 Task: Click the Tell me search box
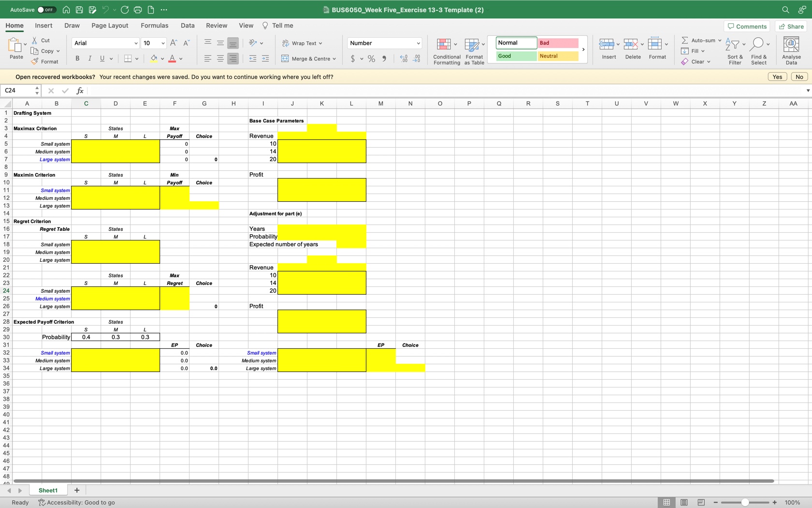coord(277,26)
